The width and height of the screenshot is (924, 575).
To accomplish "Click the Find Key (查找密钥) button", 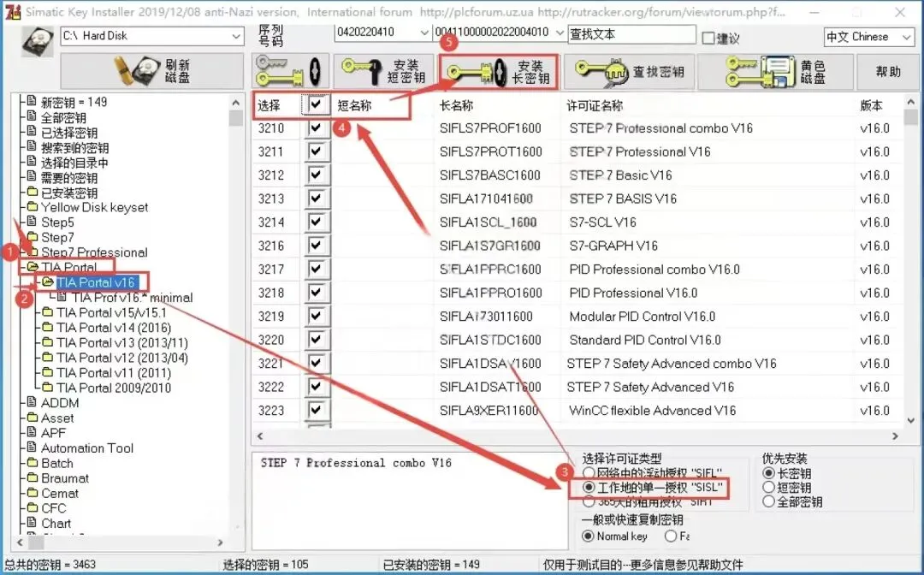I will 629,72.
